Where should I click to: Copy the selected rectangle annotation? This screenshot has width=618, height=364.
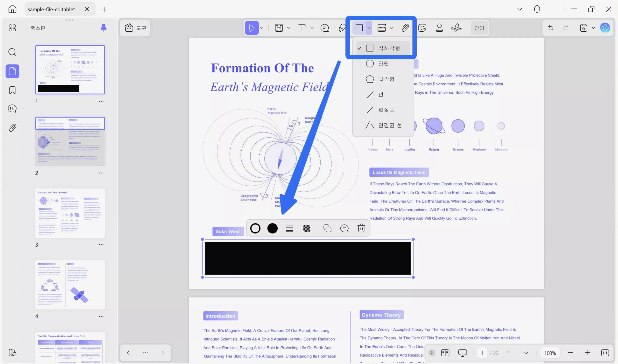click(x=327, y=228)
